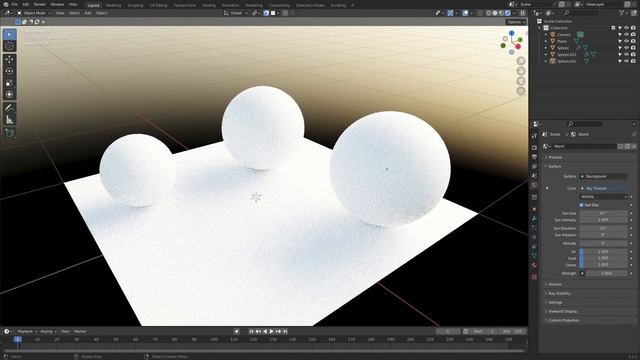Image resolution: width=640 pixels, height=360 pixels.
Task: Expand the Viewport Display panel
Action: (x=562, y=311)
